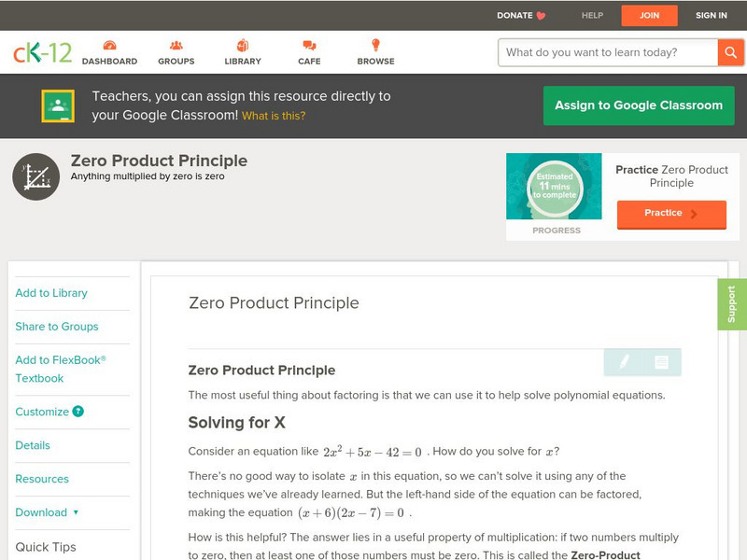The width and height of the screenshot is (747, 560).
Task: Open the Cafe icon
Action: pyautogui.click(x=309, y=46)
